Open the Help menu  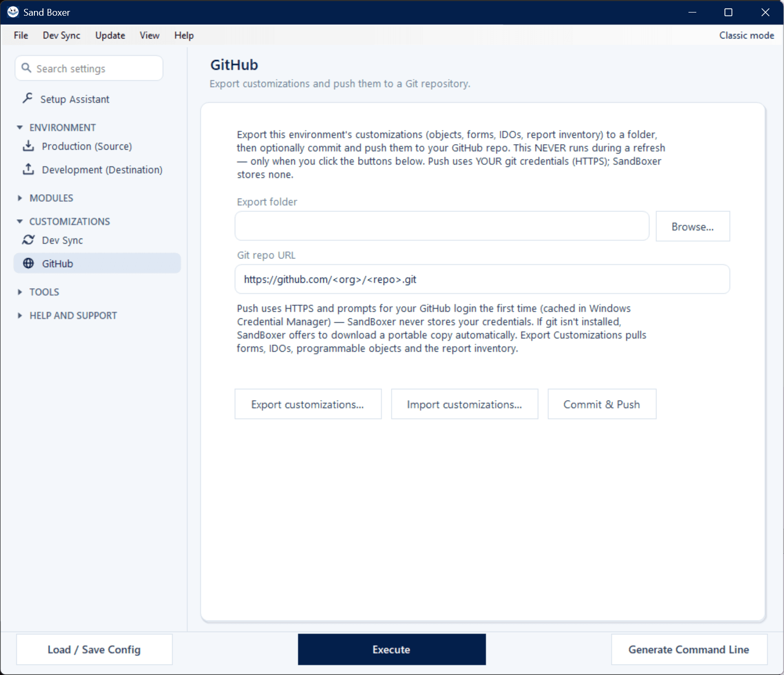pyautogui.click(x=184, y=35)
